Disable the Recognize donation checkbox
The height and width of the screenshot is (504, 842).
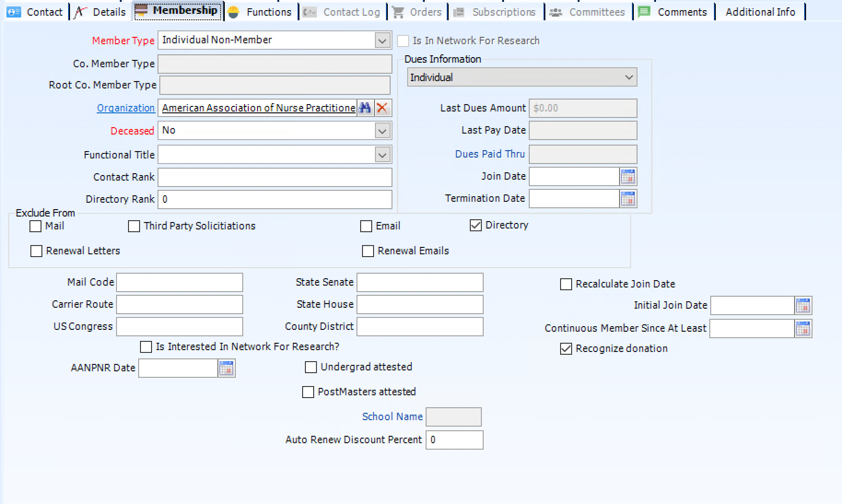(x=565, y=349)
